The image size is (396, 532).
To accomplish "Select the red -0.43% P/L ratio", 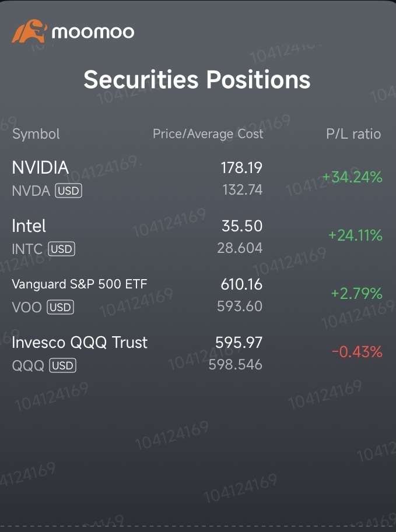I will click(357, 352).
